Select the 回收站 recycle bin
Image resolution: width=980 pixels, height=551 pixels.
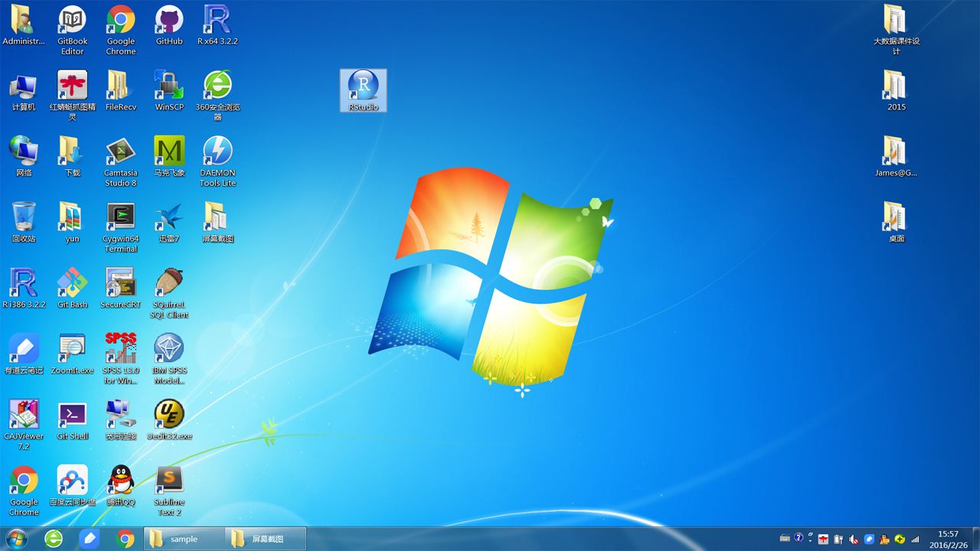coord(24,223)
